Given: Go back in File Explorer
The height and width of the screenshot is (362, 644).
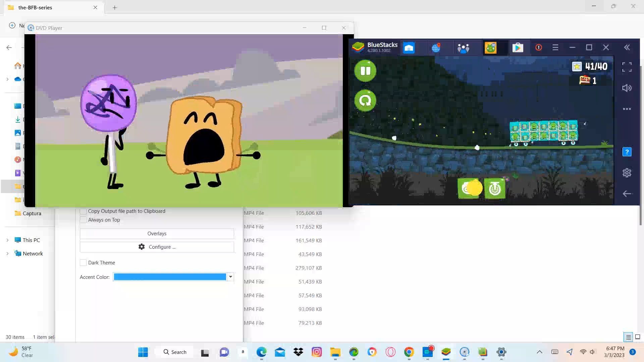Looking at the screenshot, I should 9,48.
